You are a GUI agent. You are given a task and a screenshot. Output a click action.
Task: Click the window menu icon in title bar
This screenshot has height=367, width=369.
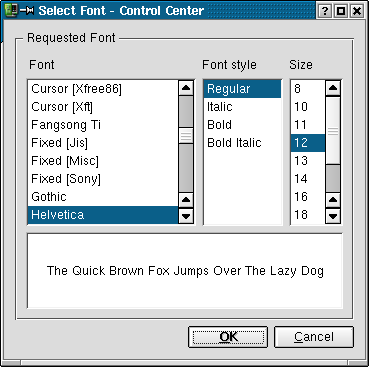pyautogui.click(x=10, y=10)
